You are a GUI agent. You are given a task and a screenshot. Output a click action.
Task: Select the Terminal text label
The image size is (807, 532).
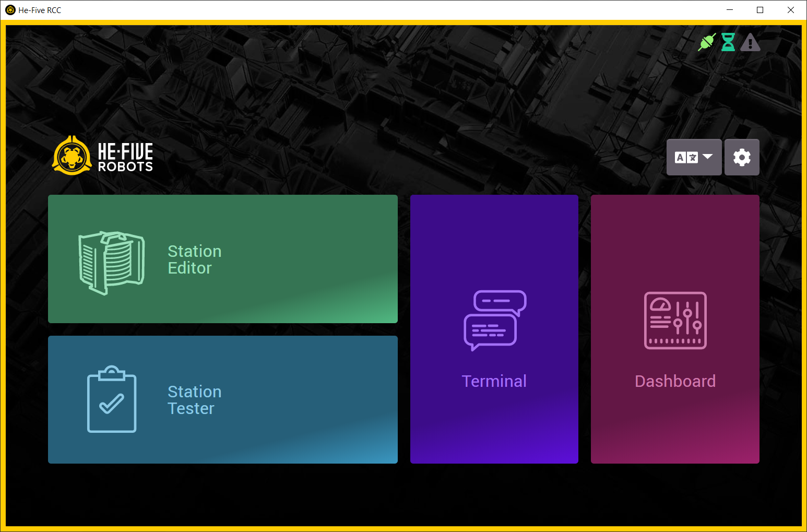494,381
